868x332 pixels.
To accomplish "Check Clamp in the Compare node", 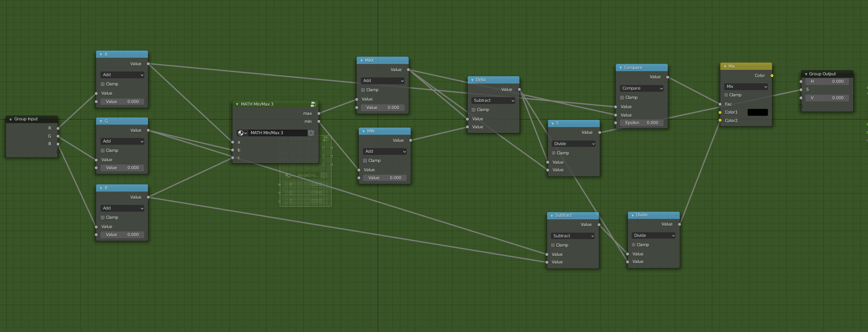I will [x=622, y=98].
